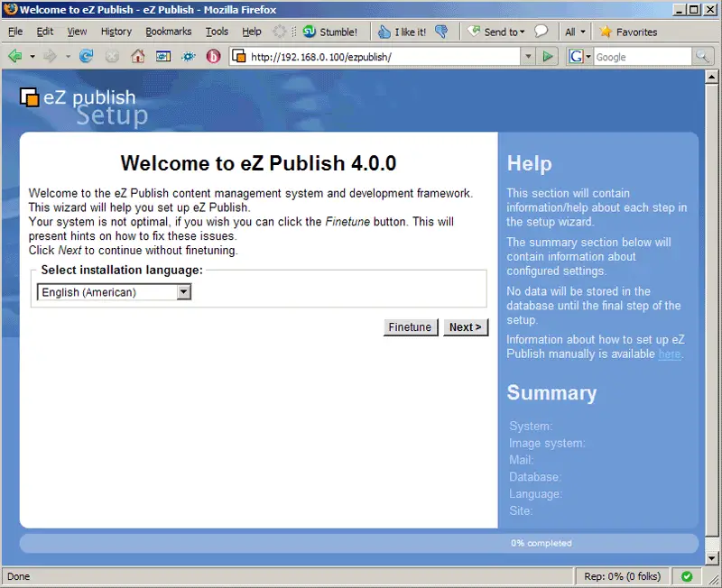Click the eZ publish Setup logo

click(84, 106)
